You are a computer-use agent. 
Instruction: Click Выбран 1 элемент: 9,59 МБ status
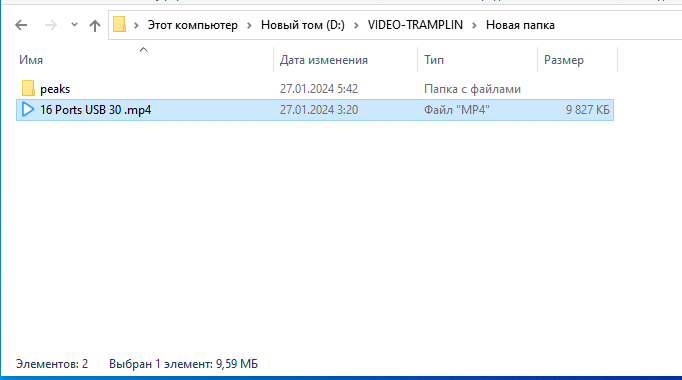coord(183,363)
